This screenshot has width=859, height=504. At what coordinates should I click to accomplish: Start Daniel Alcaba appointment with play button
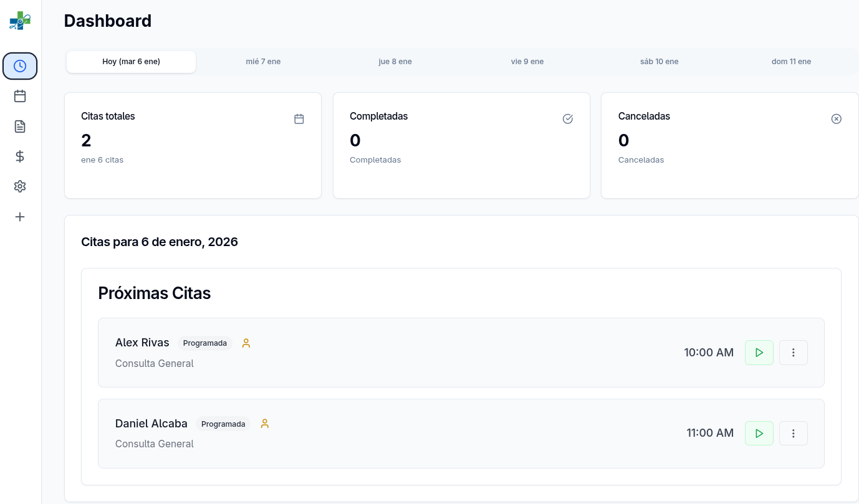coord(759,433)
